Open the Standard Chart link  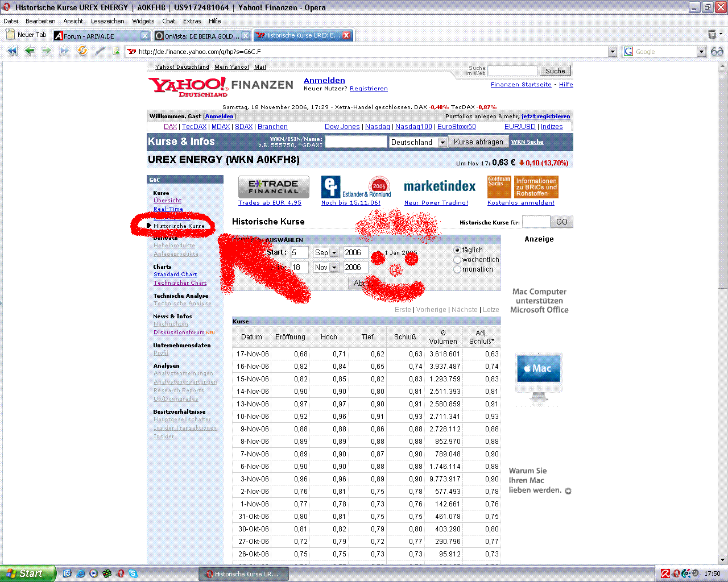(x=175, y=275)
